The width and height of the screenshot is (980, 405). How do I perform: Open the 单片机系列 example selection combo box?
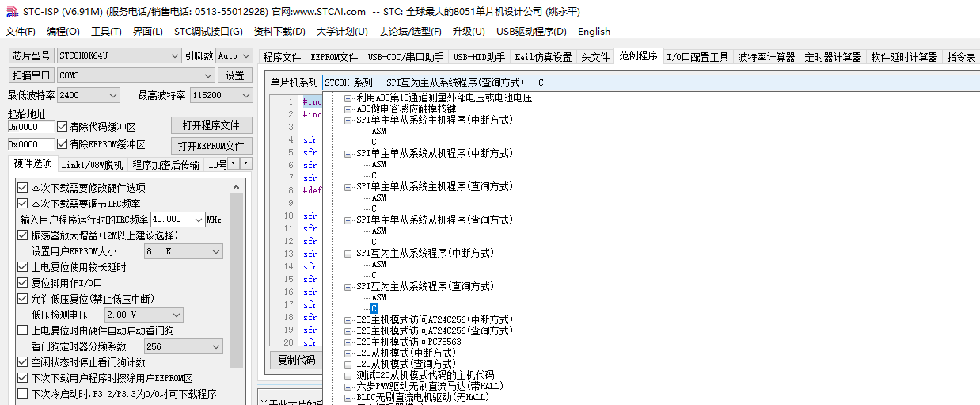click(x=651, y=82)
